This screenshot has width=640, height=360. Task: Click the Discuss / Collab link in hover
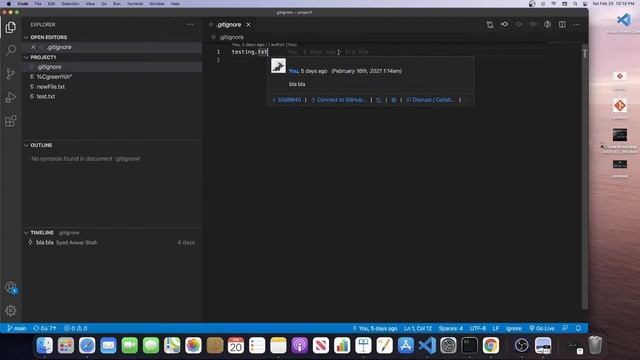431,100
